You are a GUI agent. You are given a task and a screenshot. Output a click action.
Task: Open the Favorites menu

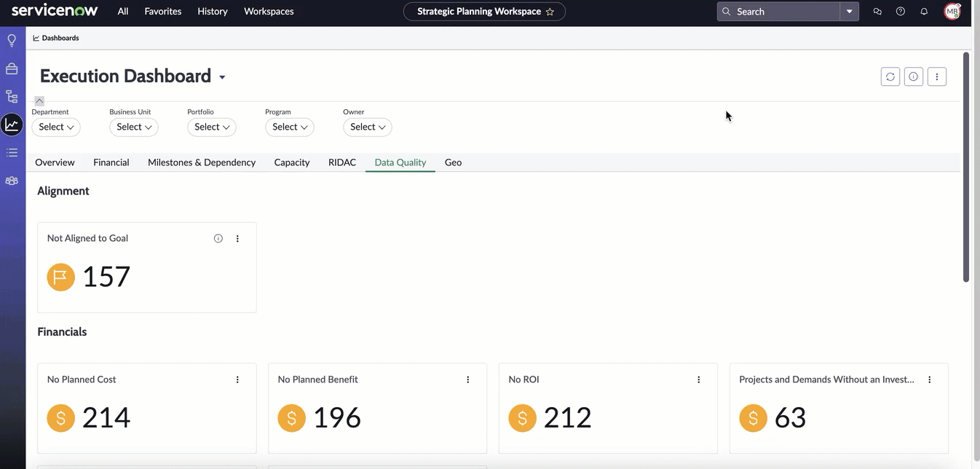163,12
